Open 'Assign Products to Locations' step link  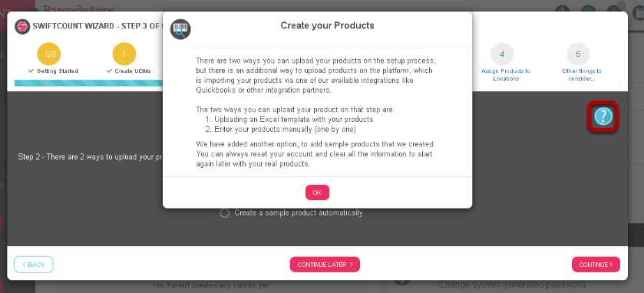506,74
